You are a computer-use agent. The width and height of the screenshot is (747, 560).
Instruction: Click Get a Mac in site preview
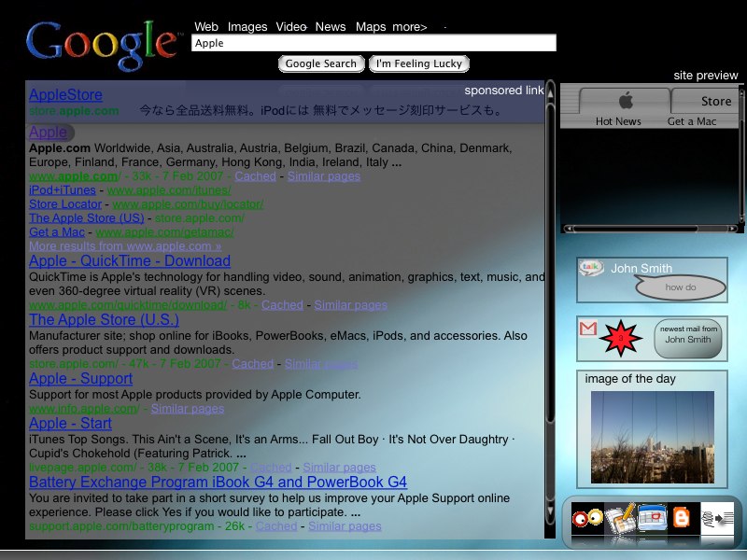click(x=692, y=121)
